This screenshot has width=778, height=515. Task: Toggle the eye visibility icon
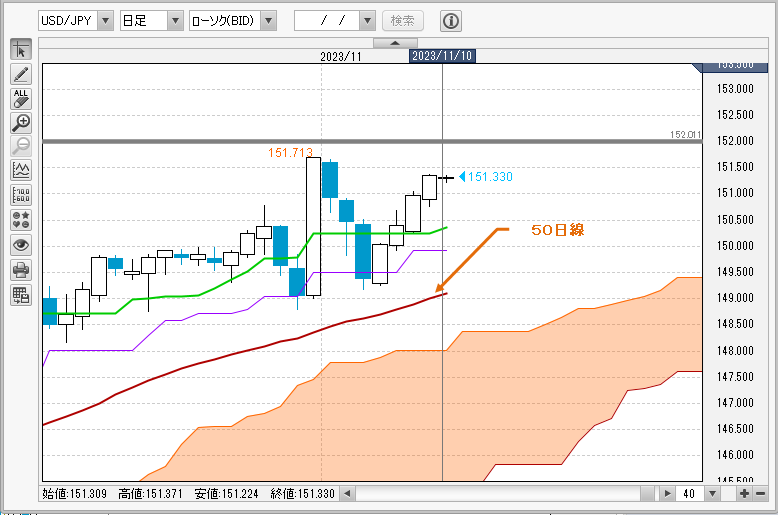21,245
